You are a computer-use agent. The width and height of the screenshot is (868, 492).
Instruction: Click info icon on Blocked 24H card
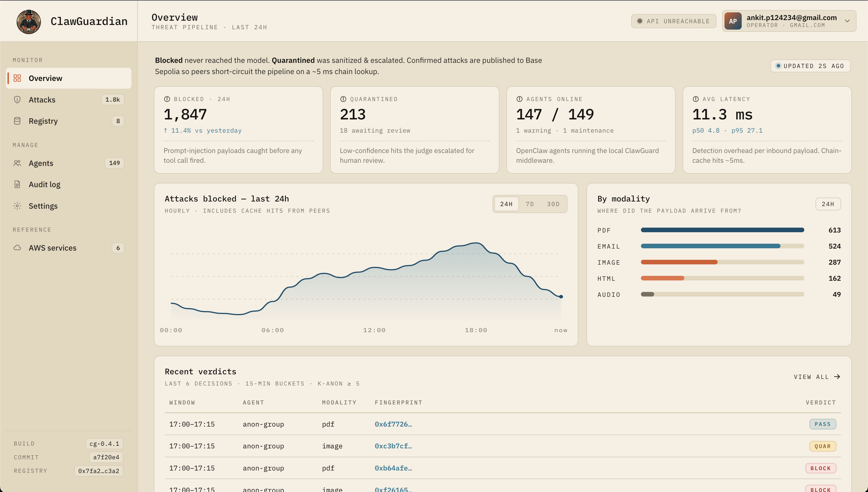pos(167,99)
